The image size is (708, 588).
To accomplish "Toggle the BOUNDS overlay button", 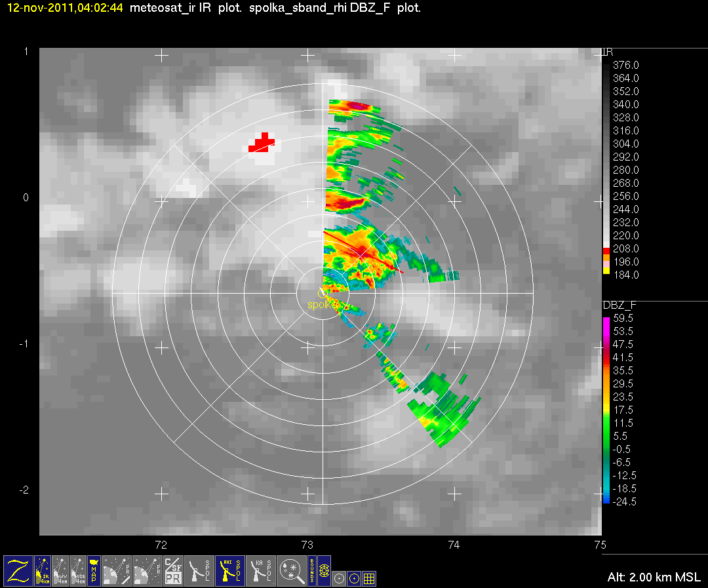I will click(312, 571).
